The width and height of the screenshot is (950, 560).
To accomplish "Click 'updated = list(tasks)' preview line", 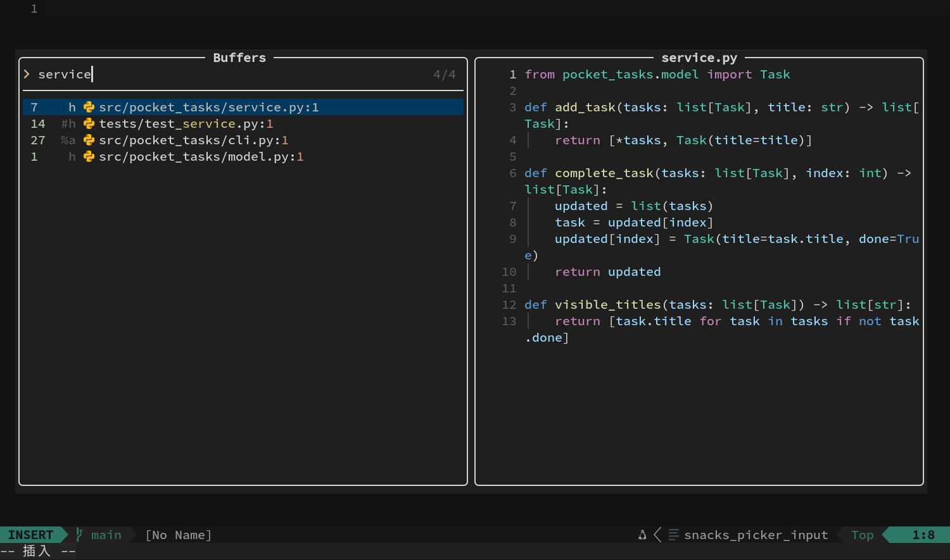I will point(634,206).
